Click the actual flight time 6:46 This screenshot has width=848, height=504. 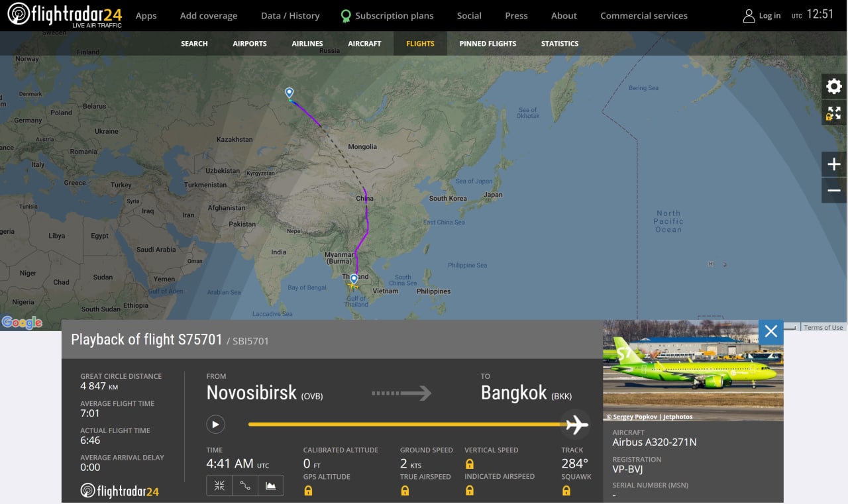click(x=90, y=440)
